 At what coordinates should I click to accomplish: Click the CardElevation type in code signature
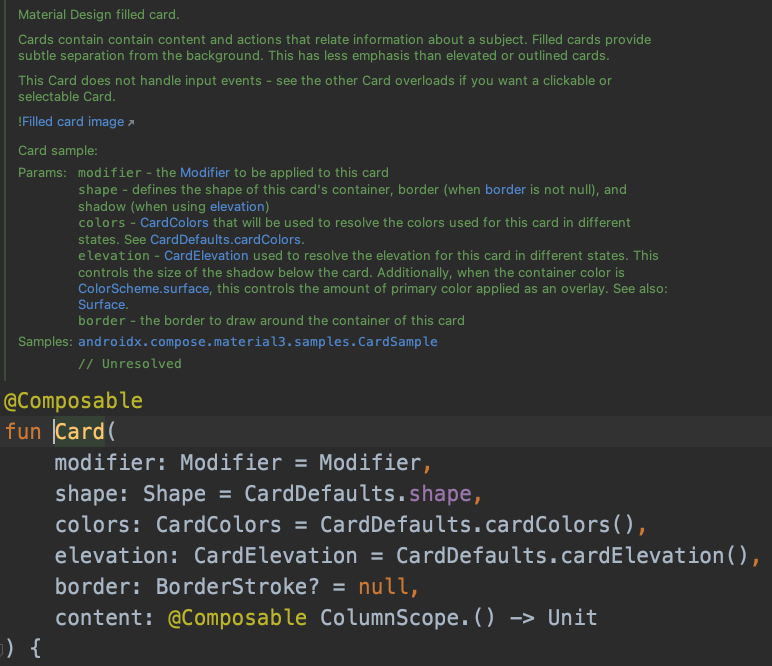(x=275, y=556)
